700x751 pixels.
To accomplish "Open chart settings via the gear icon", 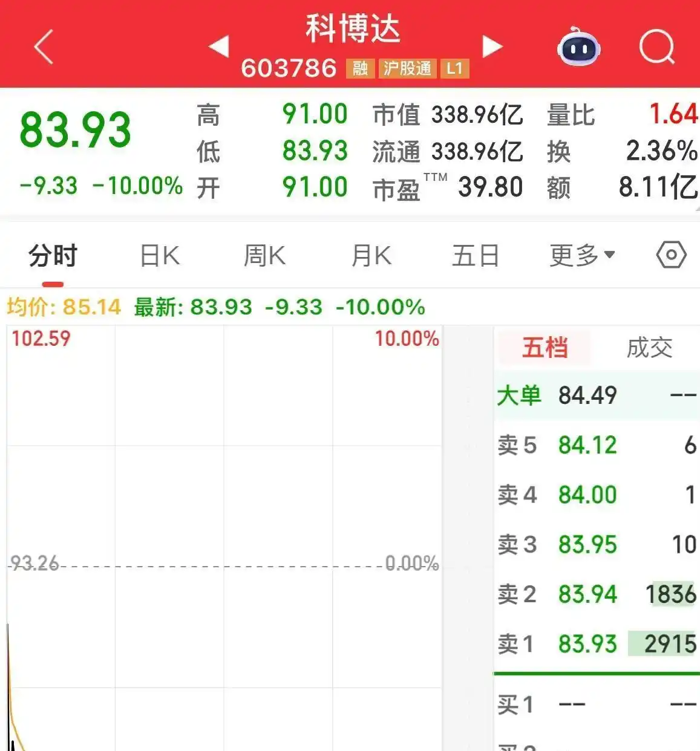I will coord(672,255).
